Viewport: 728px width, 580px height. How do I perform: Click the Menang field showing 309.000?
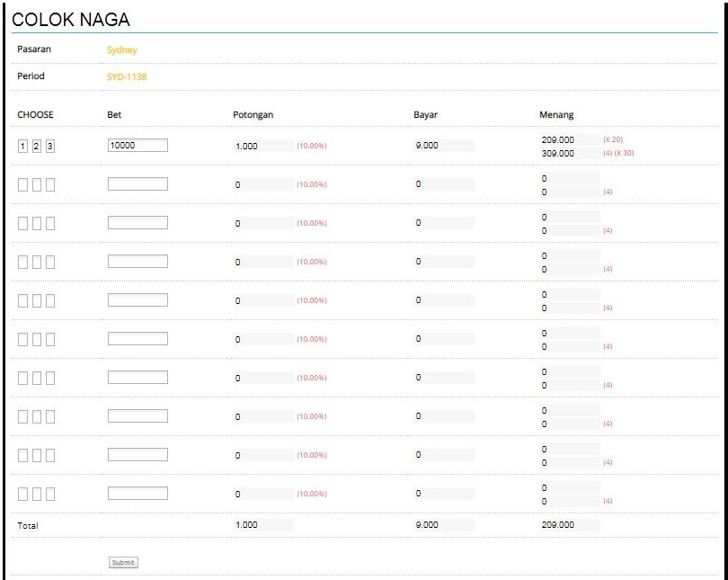pyautogui.click(x=570, y=153)
